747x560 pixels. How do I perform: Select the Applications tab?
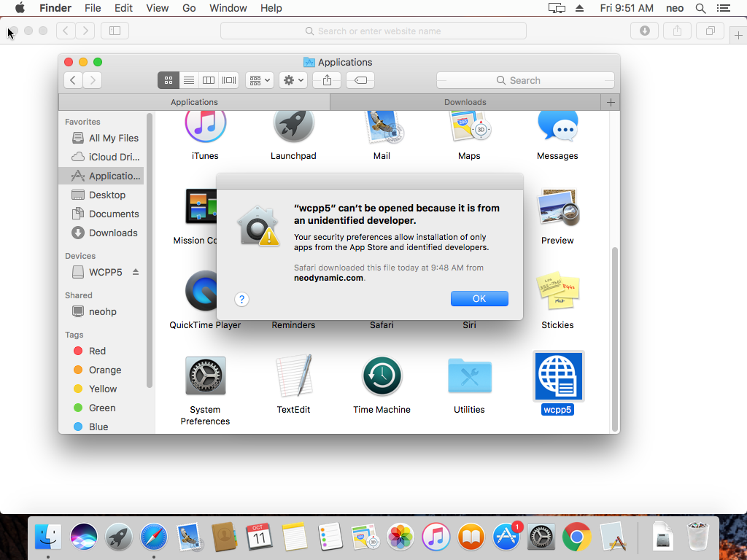pos(194,102)
